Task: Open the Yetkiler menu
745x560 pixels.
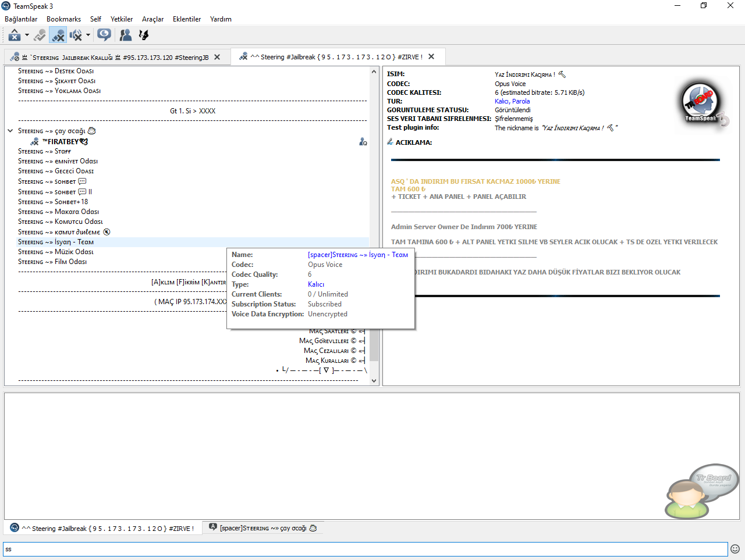Action: point(122,19)
